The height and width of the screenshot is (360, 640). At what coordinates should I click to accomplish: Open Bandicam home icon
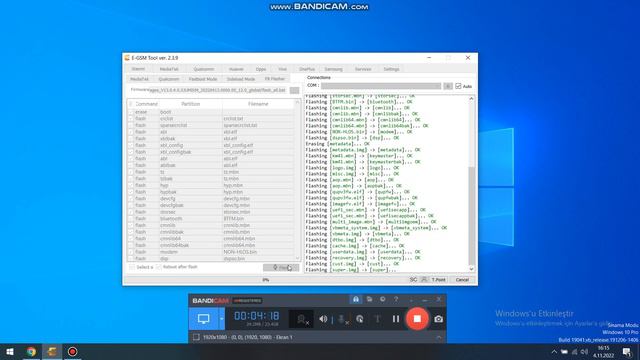click(356, 300)
